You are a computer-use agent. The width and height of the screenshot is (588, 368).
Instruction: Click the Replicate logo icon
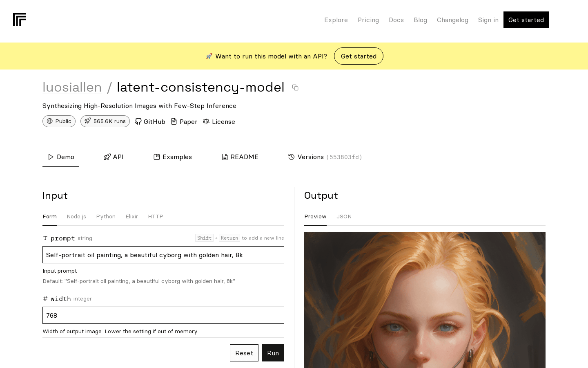coord(20,20)
